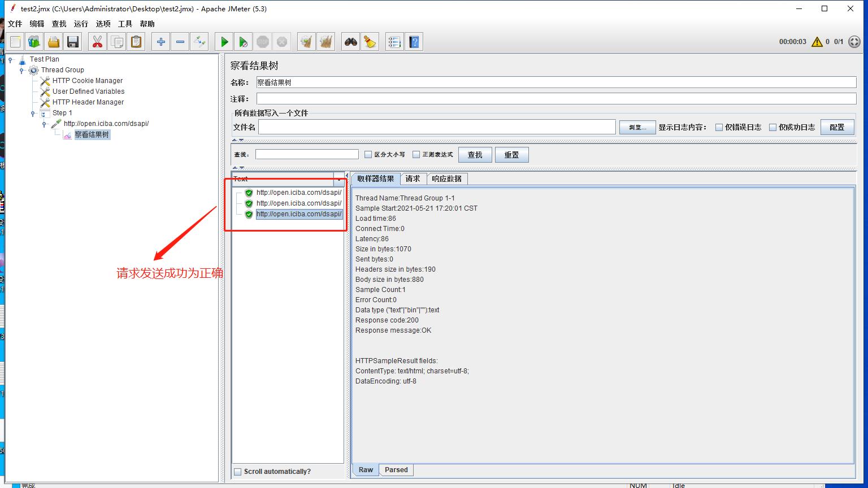This screenshot has width=868, height=488.
Task: Switch to the 响应数据 tab
Action: [446, 178]
